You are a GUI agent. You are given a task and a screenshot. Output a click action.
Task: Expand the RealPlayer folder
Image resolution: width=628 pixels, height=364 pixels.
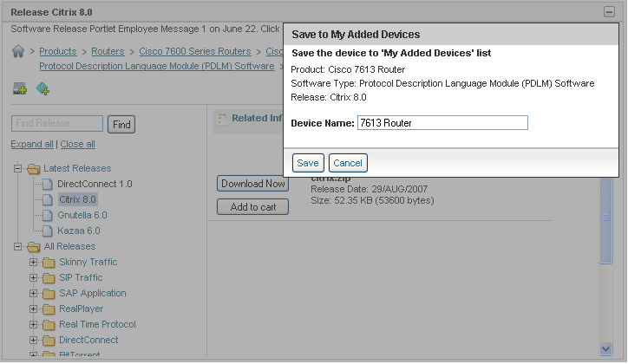click(x=33, y=309)
